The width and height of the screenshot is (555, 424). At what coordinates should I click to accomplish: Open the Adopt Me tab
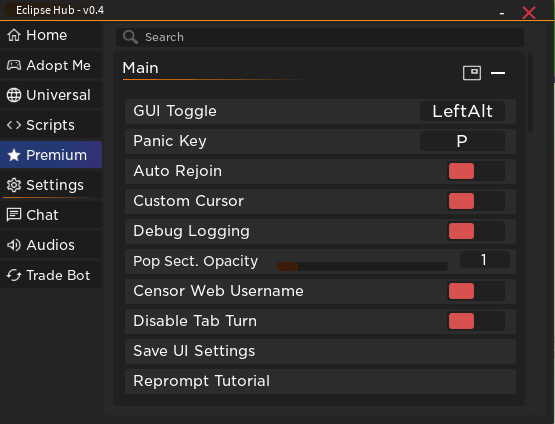[x=51, y=65]
